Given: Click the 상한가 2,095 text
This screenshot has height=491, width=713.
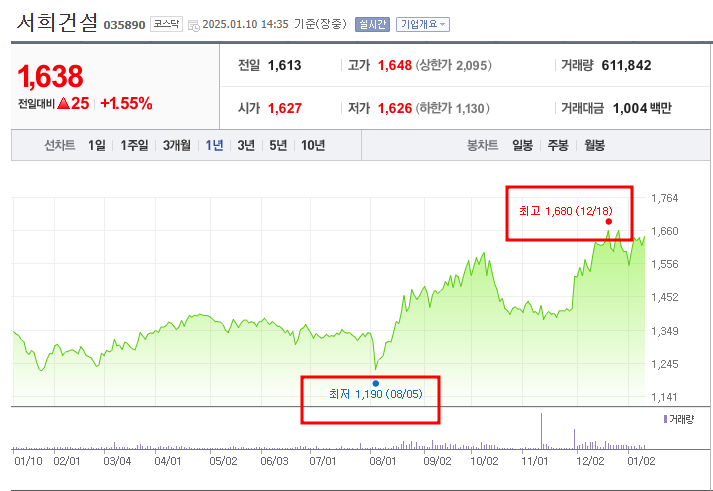Looking at the screenshot, I should coord(453,65).
